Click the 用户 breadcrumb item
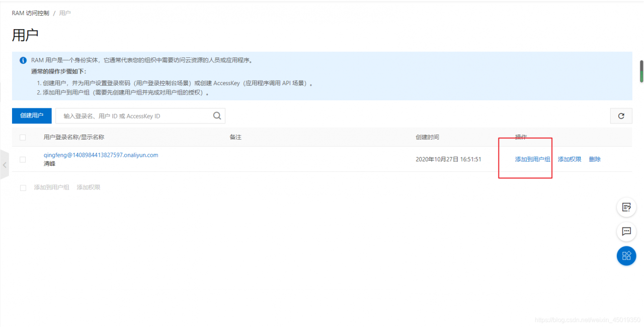Screen dimensions: 644x327 [65, 13]
